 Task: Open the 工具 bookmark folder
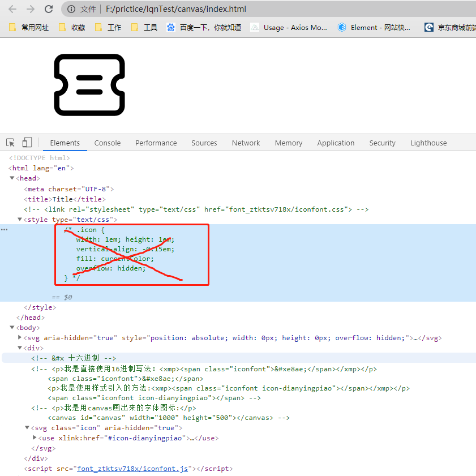point(144,28)
